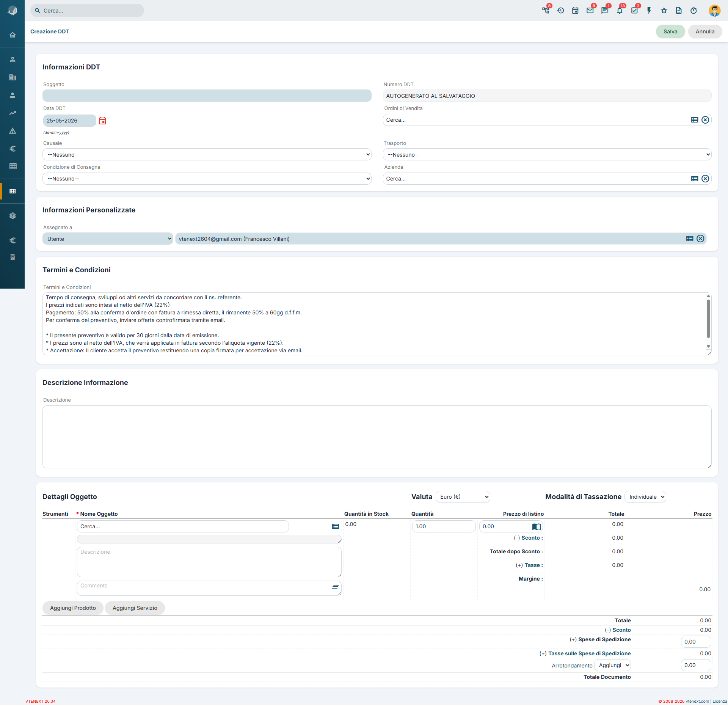Open the mail envelope icon
The height and width of the screenshot is (705, 728).
(590, 11)
